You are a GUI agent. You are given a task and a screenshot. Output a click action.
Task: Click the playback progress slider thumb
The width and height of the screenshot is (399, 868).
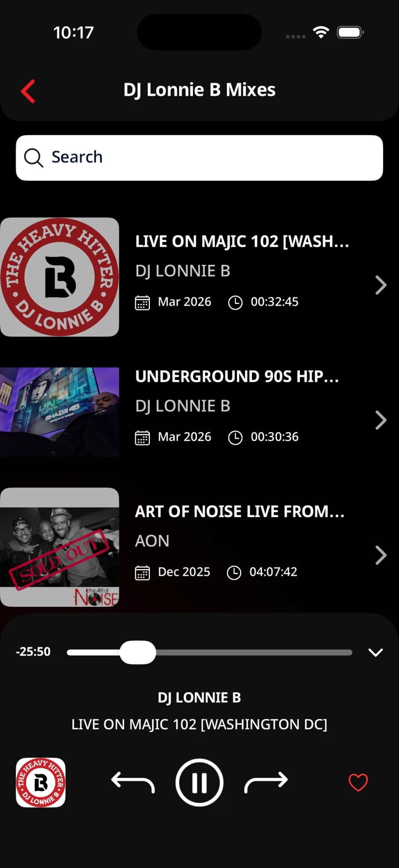tap(138, 652)
